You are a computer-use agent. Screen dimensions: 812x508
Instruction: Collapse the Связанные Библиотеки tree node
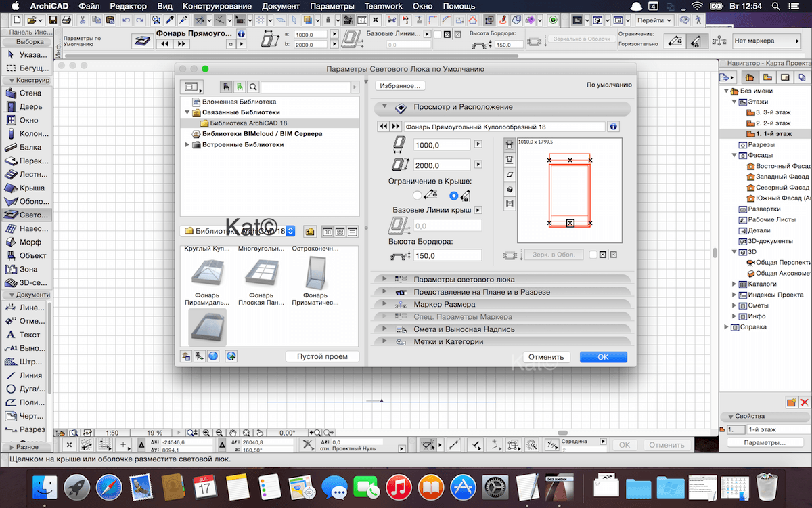(x=187, y=112)
